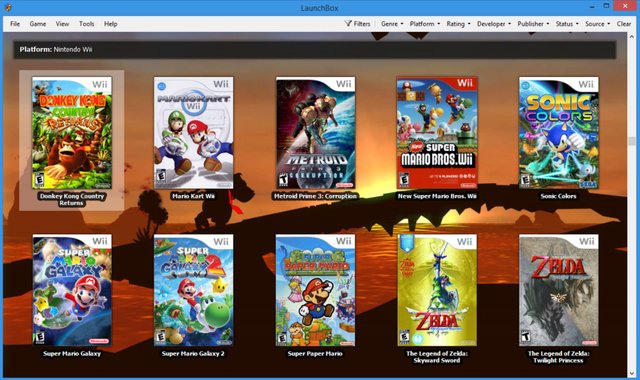Image resolution: width=640 pixels, height=380 pixels.
Task: Click 'Metroid Prime 3: Corruption' title label
Action: pyautogui.click(x=316, y=196)
